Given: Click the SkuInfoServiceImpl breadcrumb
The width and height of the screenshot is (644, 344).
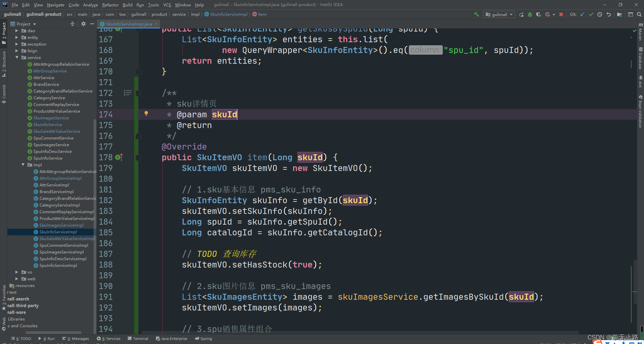Looking at the screenshot, I should (x=226, y=14).
